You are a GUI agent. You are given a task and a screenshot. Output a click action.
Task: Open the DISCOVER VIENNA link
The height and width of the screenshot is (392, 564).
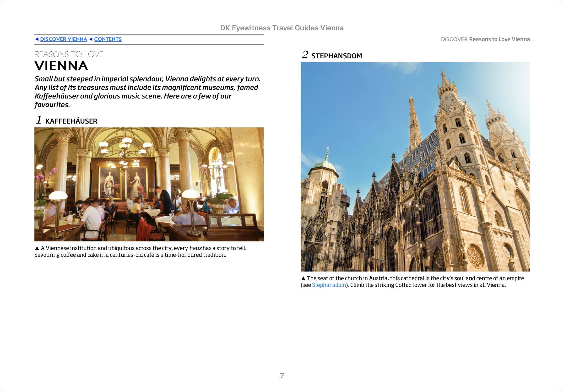coord(63,39)
